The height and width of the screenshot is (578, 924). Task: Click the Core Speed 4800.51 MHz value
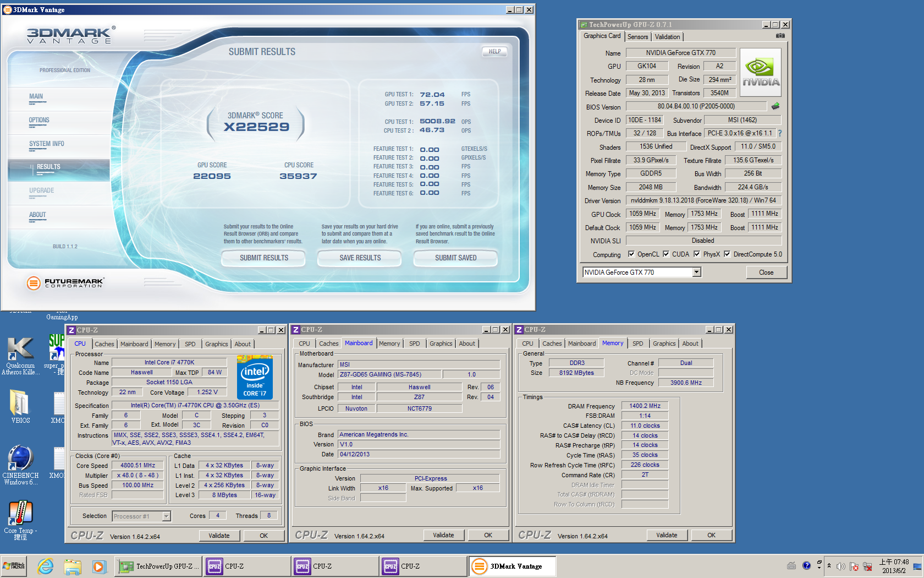(137, 465)
